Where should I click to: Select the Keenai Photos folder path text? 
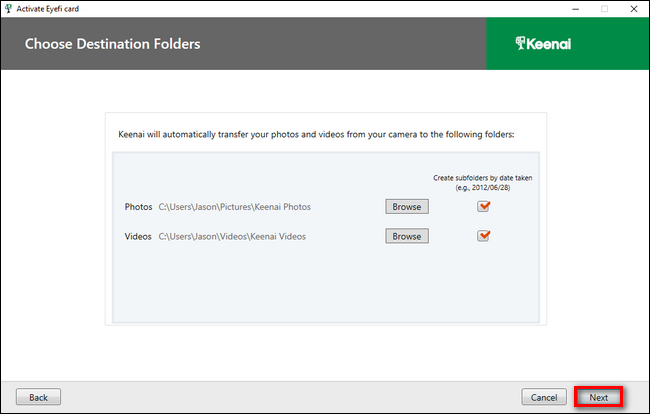(235, 207)
